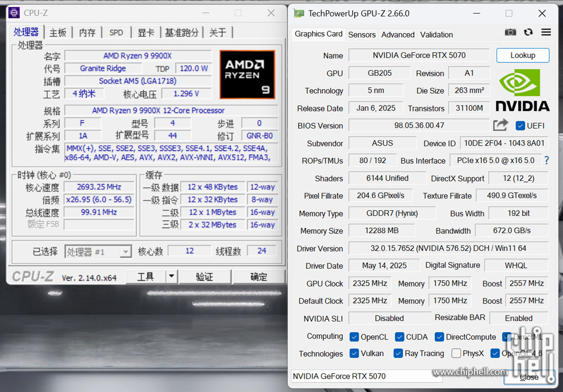Switch to the 主板 tab in CPU-Z
Image resolution: width=563 pixels, height=392 pixels.
[x=58, y=33]
